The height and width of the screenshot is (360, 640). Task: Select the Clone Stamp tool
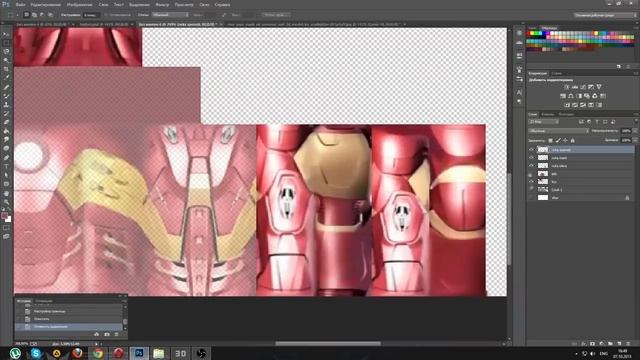[x=6, y=105]
